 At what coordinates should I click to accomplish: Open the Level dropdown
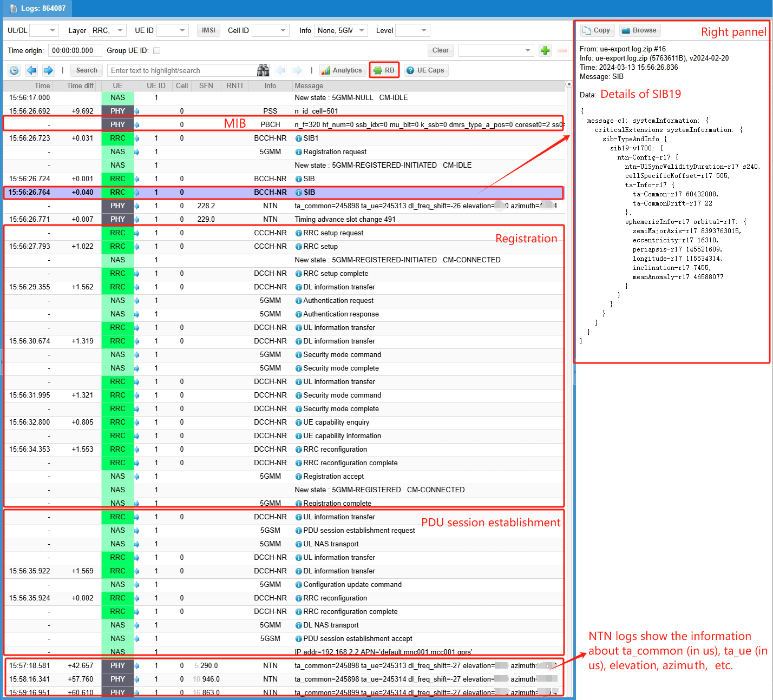(x=412, y=30)
